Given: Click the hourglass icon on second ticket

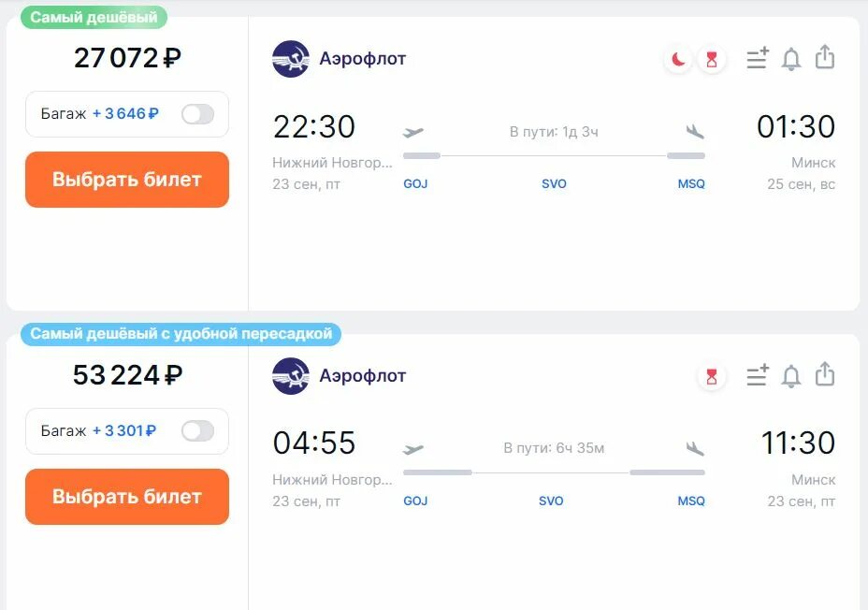Looking at the screenshot, I should (712, 376).
